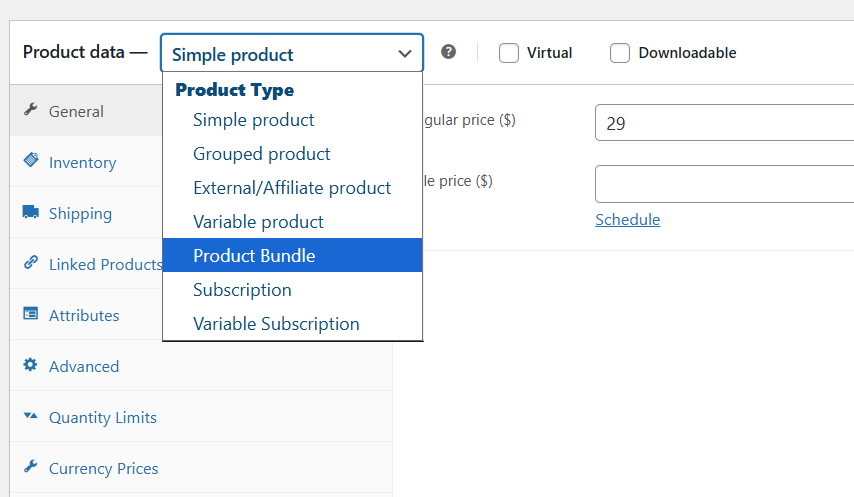Enable the Virtual checkbox
Screen dimensions: 854x497
pyautogui.click(x=509, y=53)
